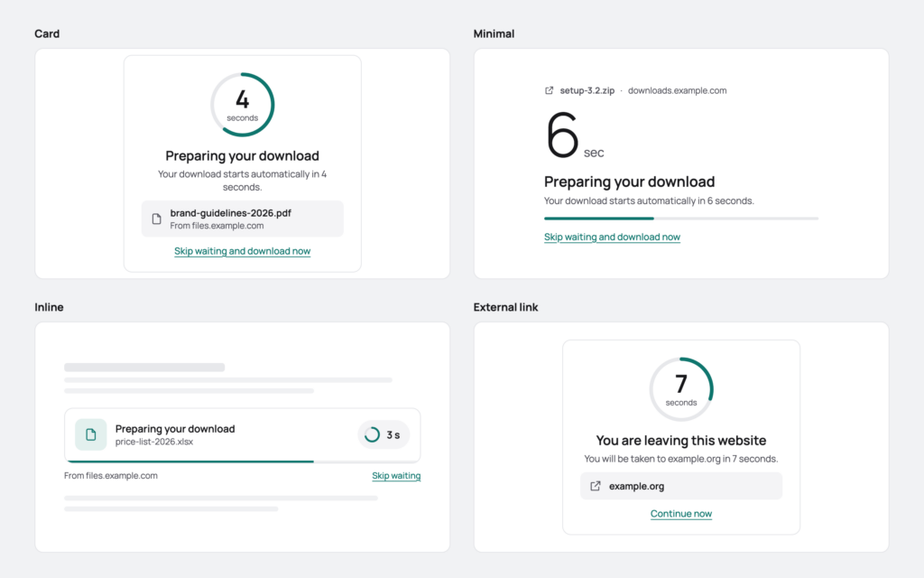The width and height of the screenshot is (924, 578).
Task: Click the setup-3.2.zip file name
Action: 587,90
